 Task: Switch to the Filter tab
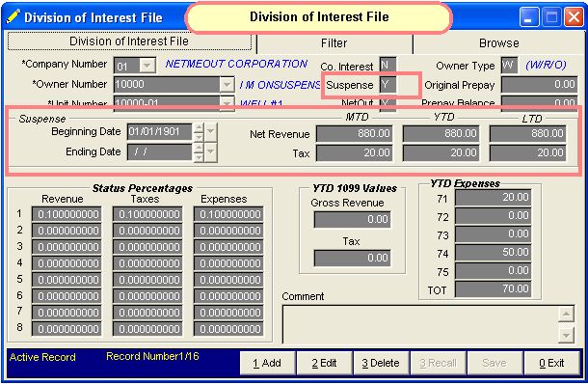pyautogui.click(x=334, y=43)
